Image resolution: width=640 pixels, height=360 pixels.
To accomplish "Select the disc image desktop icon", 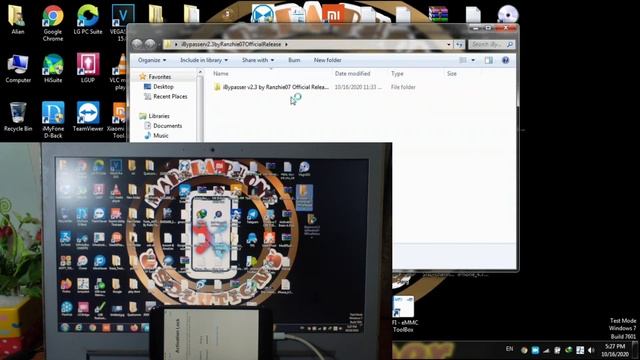I will [508, 15].
